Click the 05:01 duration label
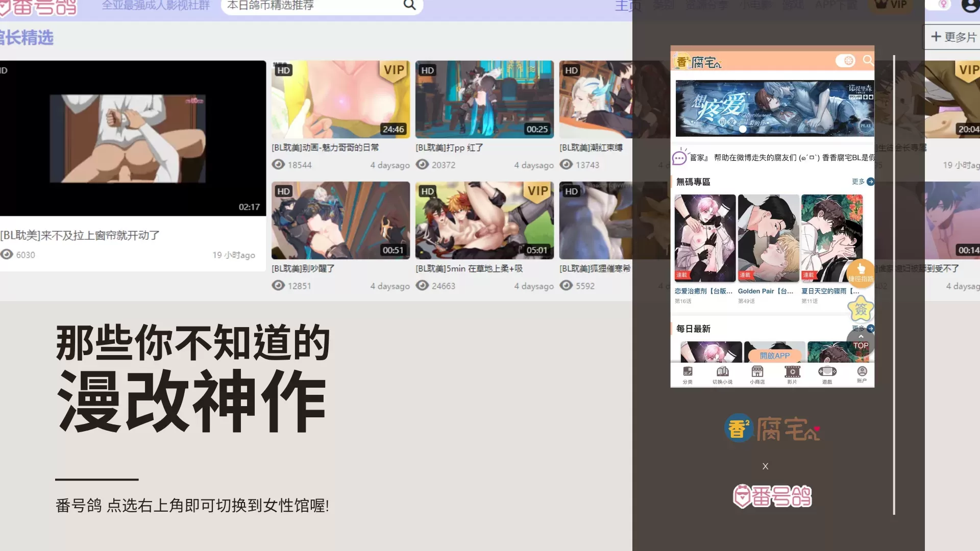The image size is (980, 551). coord(537,251)
